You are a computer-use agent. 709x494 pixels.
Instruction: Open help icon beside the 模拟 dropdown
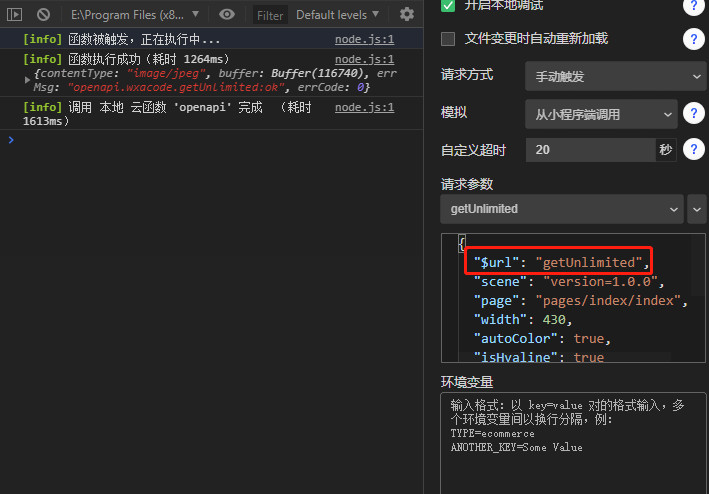(694, 113)
